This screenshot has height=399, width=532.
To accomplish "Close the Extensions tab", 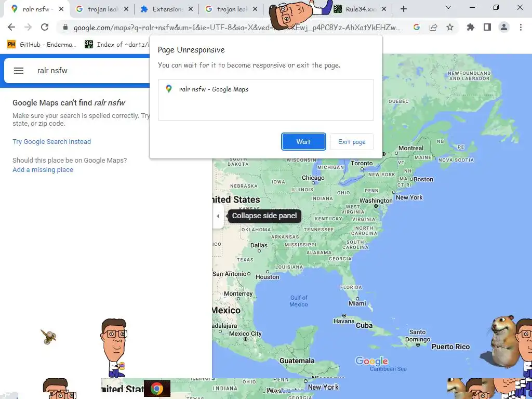I will 191,9.
